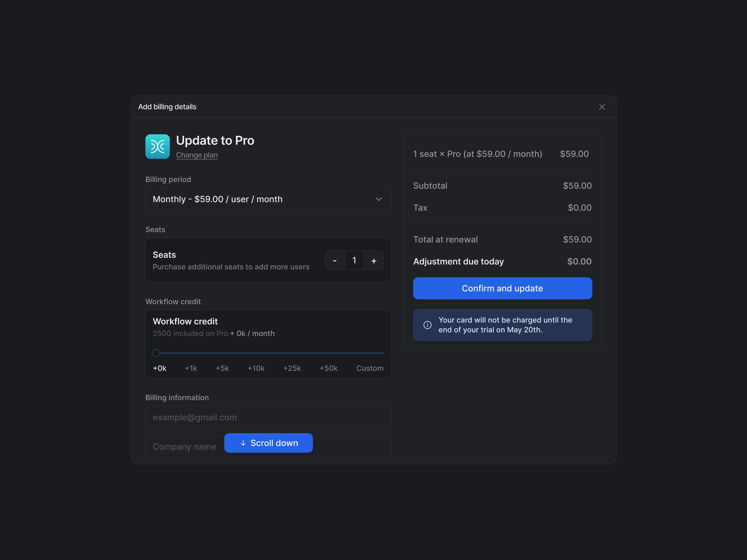
Task: Decrease seats with minus button
Action: pyautogui.click(x=335, y=261)
